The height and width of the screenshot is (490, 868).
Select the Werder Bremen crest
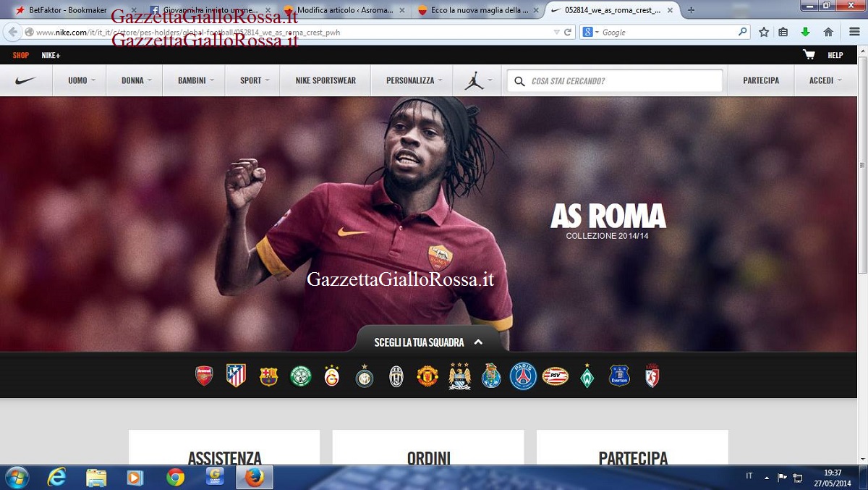pos(587,376)
